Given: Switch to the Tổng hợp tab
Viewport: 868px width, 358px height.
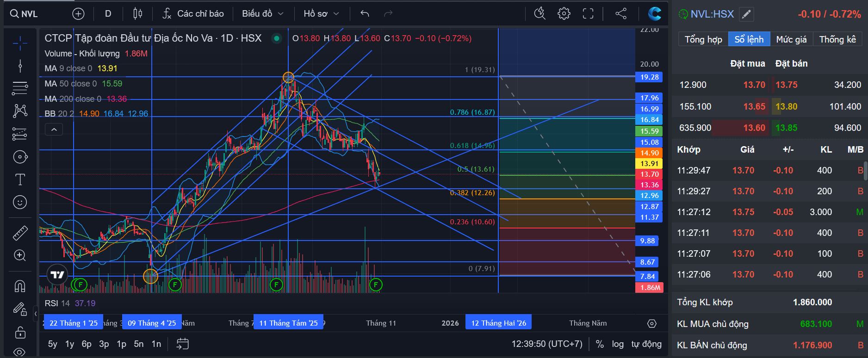Looking at the screenshot, I should (x=703, y=39).
